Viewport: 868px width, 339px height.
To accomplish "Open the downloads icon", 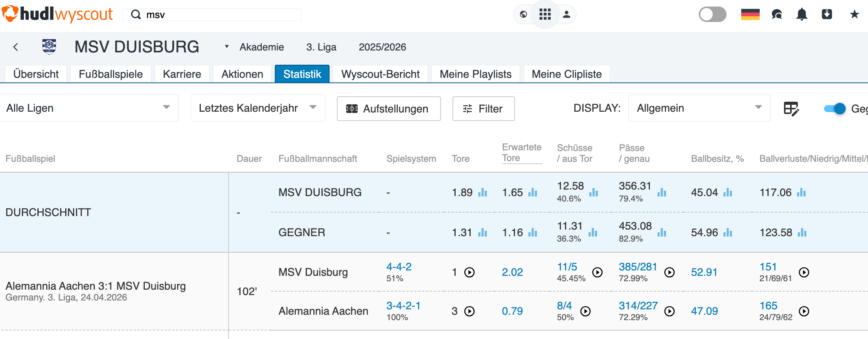I will pyautogui.click(x=827, y=15).
